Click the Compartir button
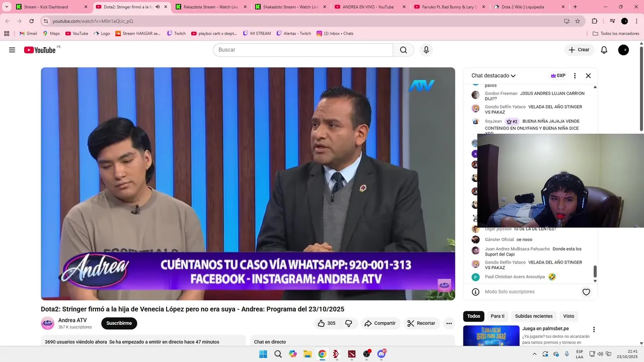 pyautogui.click(x=380, y=323)
